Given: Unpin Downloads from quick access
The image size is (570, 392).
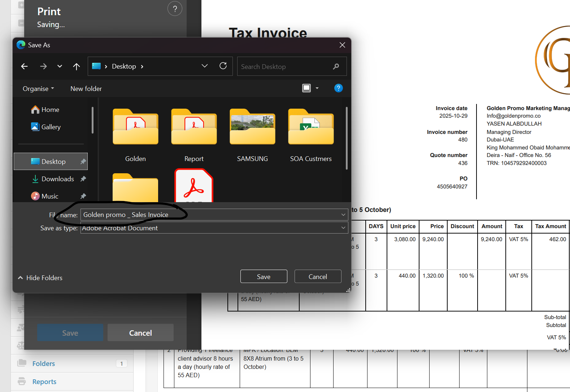Looking at the screenshot, I should pos(83,179).
